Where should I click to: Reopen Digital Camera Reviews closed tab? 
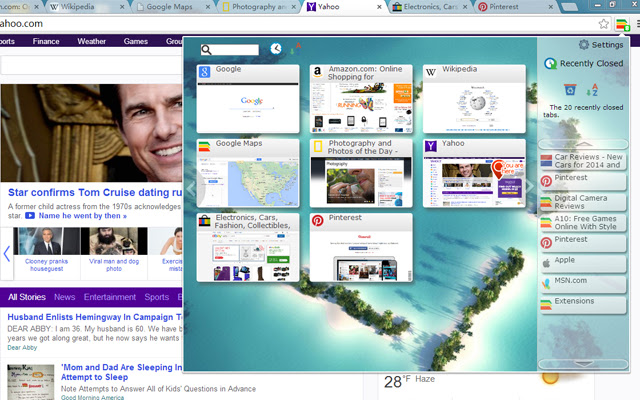pyautogui.click(x=583, y=202)
